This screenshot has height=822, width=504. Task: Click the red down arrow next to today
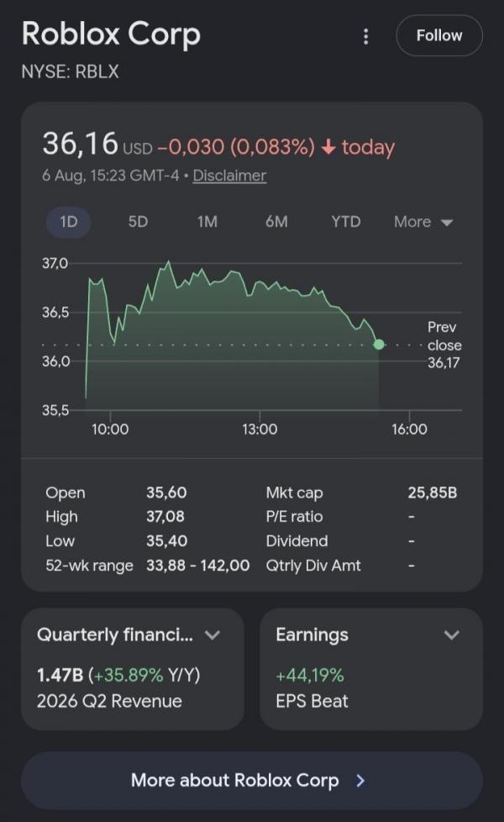328,147
